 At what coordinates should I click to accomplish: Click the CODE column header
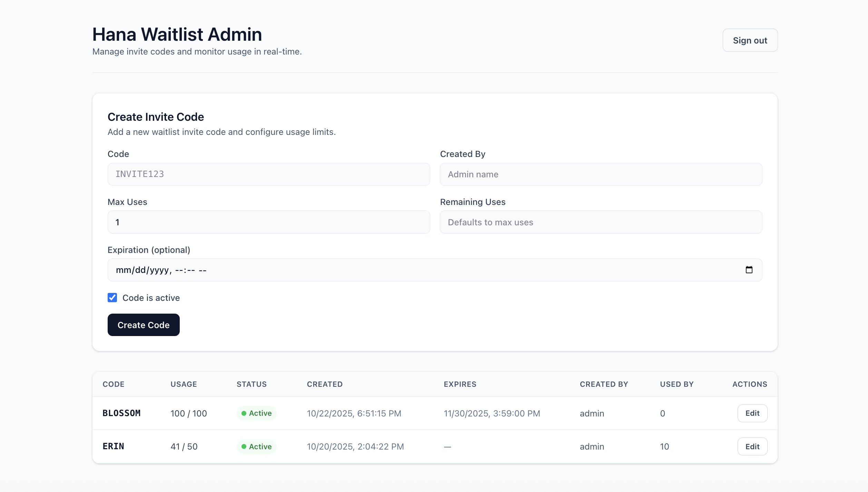(x=114, y=384)
